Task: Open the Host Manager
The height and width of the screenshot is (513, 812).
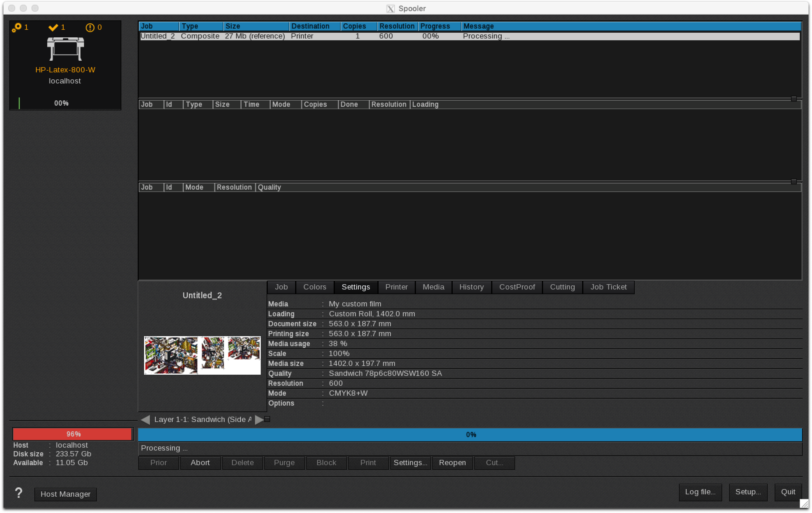Action: coord(65,494)
